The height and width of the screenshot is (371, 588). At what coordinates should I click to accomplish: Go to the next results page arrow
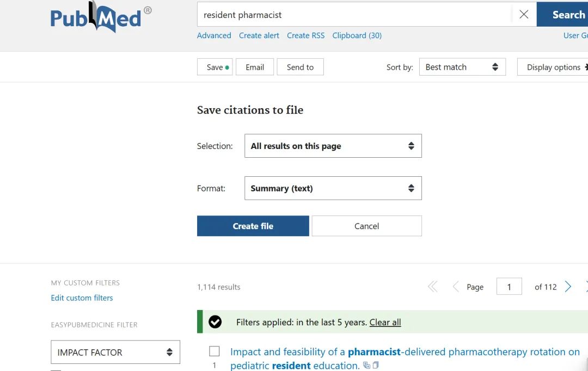[568, 287]
